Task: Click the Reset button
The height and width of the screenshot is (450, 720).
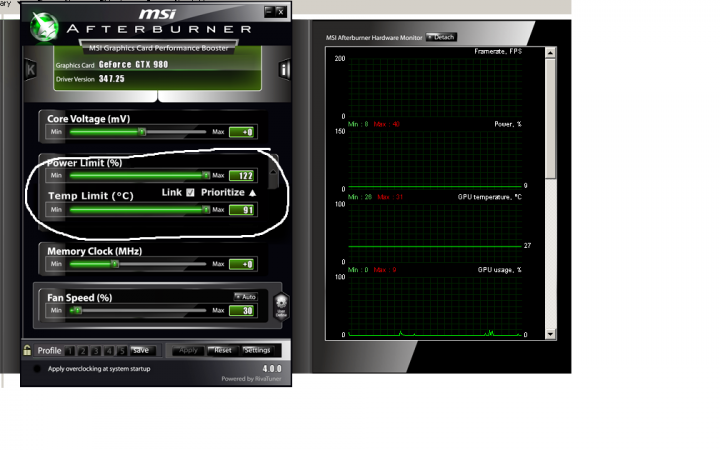Action: click(x=223, y=350)
